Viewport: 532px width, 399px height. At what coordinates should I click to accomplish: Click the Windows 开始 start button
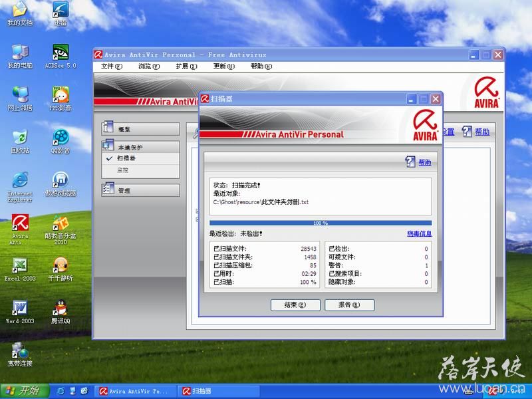[25, 391]
